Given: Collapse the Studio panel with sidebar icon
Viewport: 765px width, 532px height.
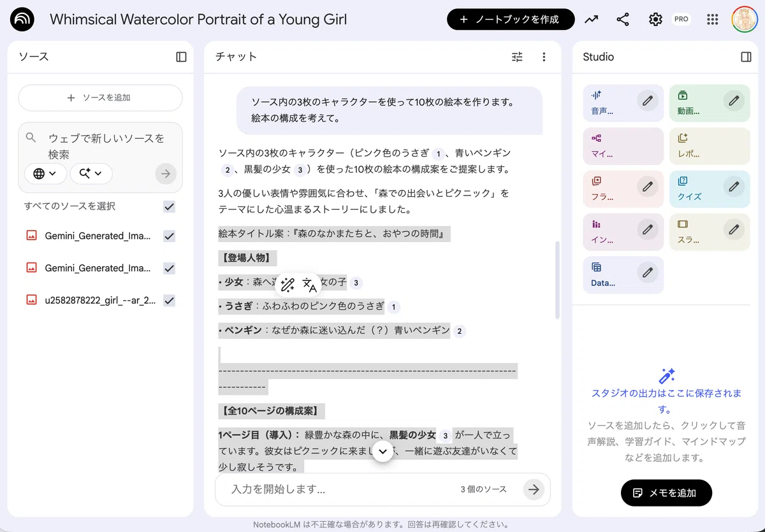Looking at the screenshot, I should pos(746,57).
